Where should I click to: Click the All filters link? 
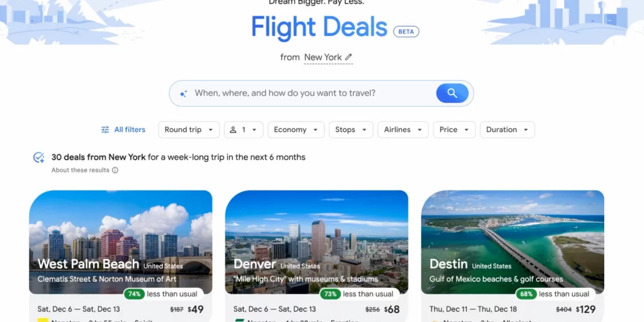tap(123, 130)
